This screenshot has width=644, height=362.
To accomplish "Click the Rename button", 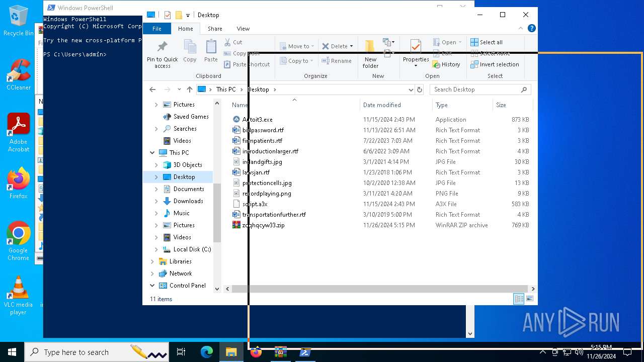I will (x=337, y=61).
